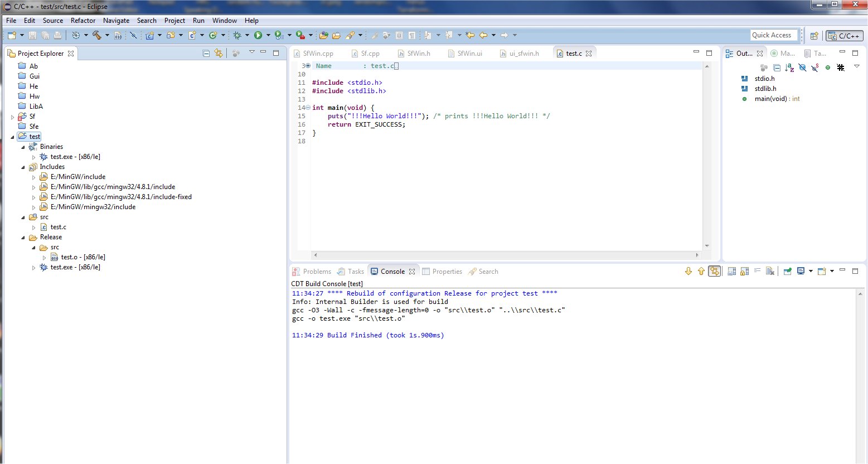Click the Pin Console icon
The width and height of the screenshot is (868, 464).
click(x=787, y=272)
